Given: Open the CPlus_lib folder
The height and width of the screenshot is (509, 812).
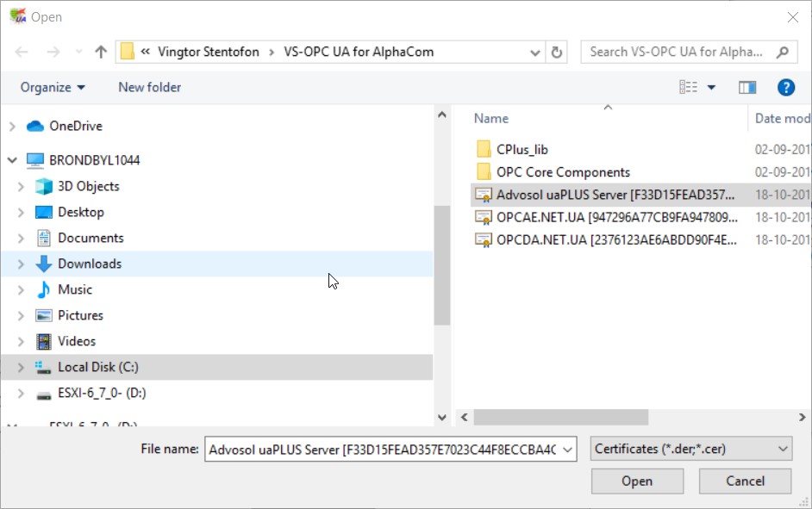Looking at the screenshot, I should (x=522, y=149).
